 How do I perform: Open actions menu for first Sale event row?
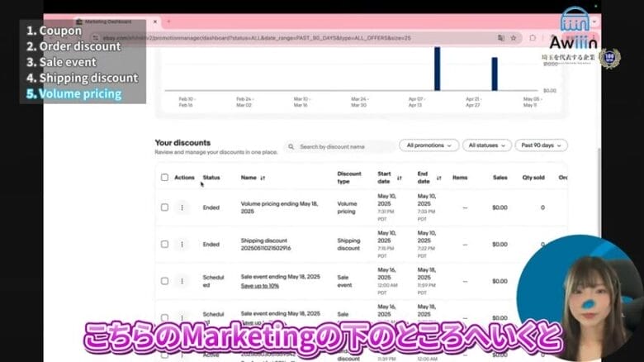click(x=182, y=281)
